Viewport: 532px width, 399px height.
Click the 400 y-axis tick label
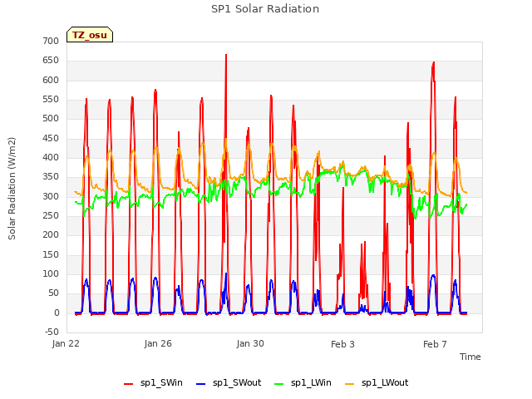[51, 157]
